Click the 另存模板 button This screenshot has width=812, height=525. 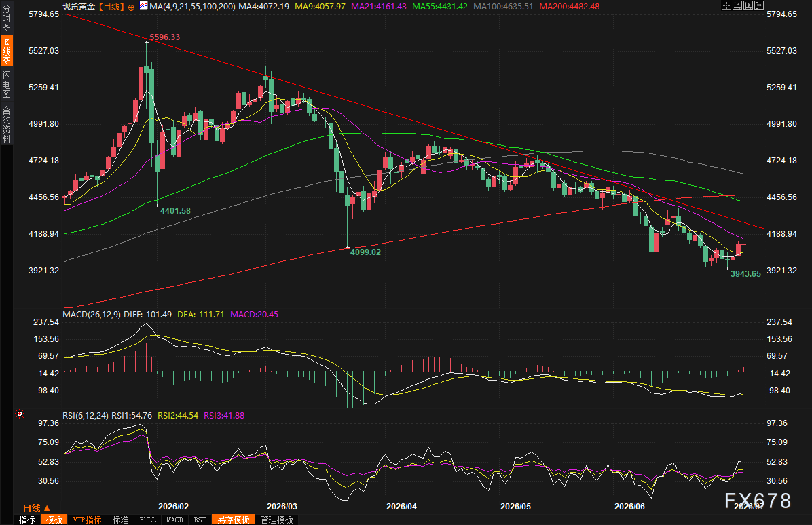pos(234,520)
